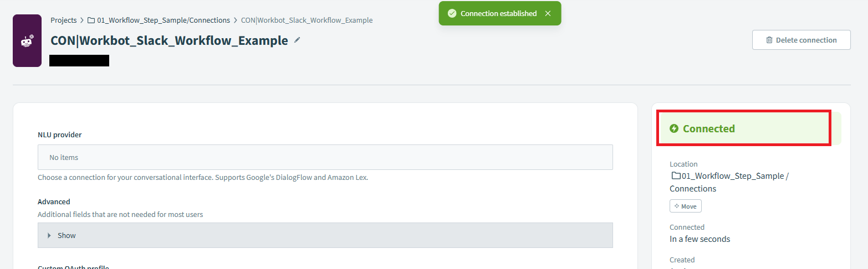Open the NLU provider dropdown
Screen dimensions: 868x269
[325, 157]
